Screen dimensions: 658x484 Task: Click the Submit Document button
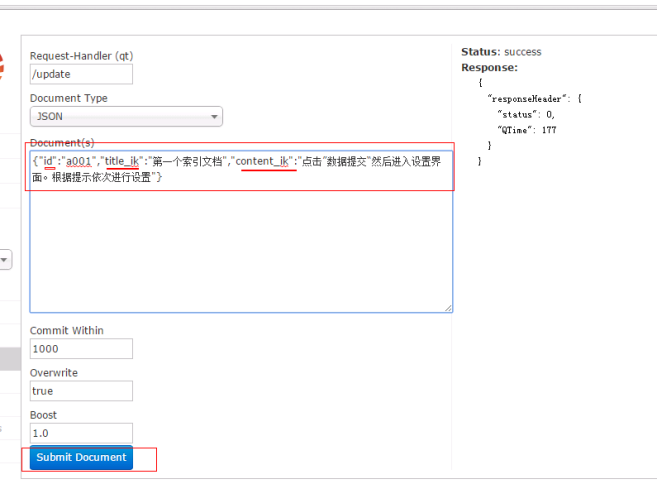pyautogui.click(x=81, y=458)
